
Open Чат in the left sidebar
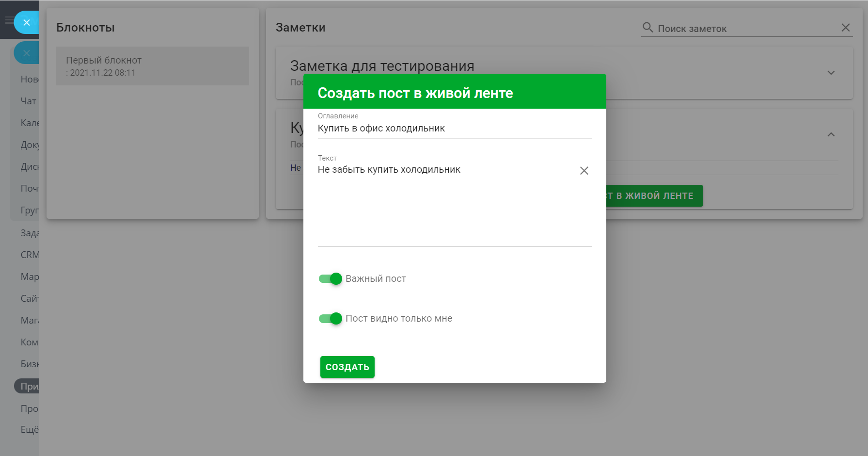pyautogui.click(x=29, y=101)
